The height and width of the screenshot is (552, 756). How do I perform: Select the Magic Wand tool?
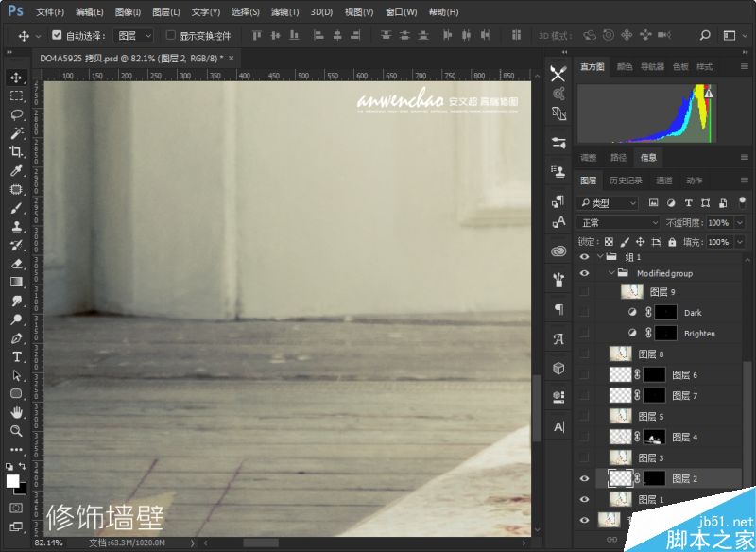point(16,133)
